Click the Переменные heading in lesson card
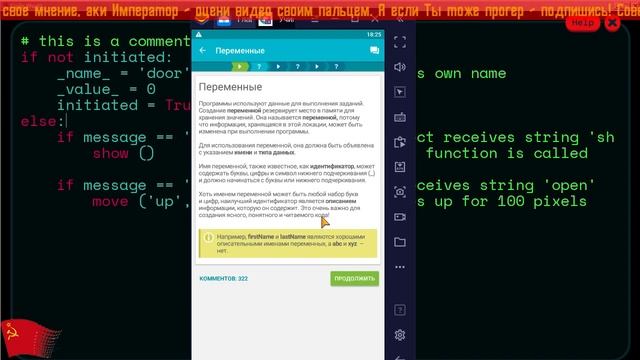Viewport: 640px width, 360px height. pyautogui.click(x=230, y=87)
